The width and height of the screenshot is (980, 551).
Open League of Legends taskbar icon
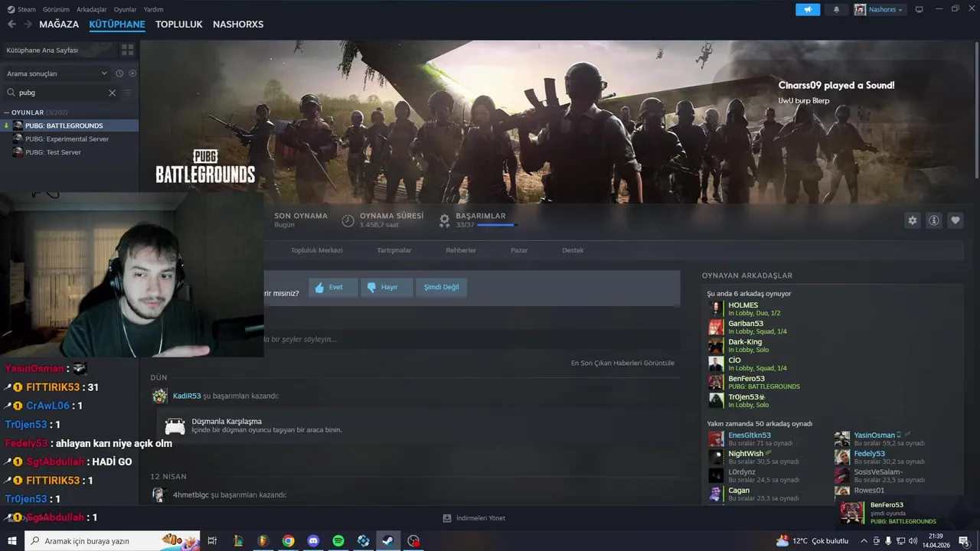pos(237,540)
